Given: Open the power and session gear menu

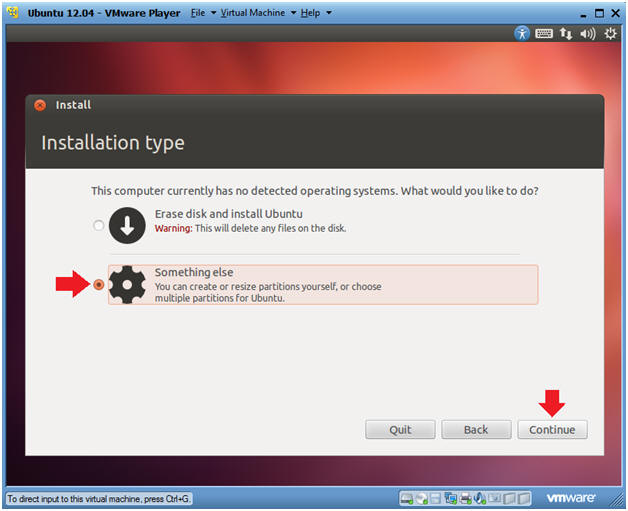Looking at the screenshot, I should (x=610, y=33).
